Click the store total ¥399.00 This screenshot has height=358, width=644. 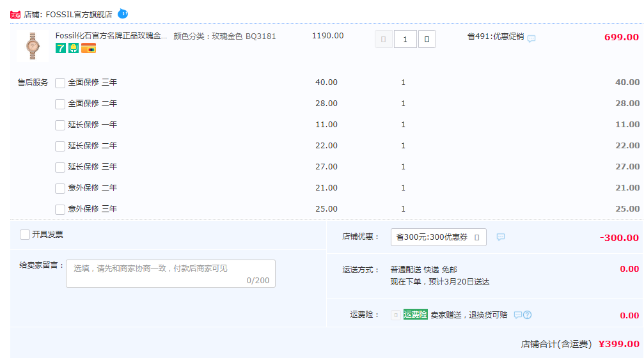point(619,344)
